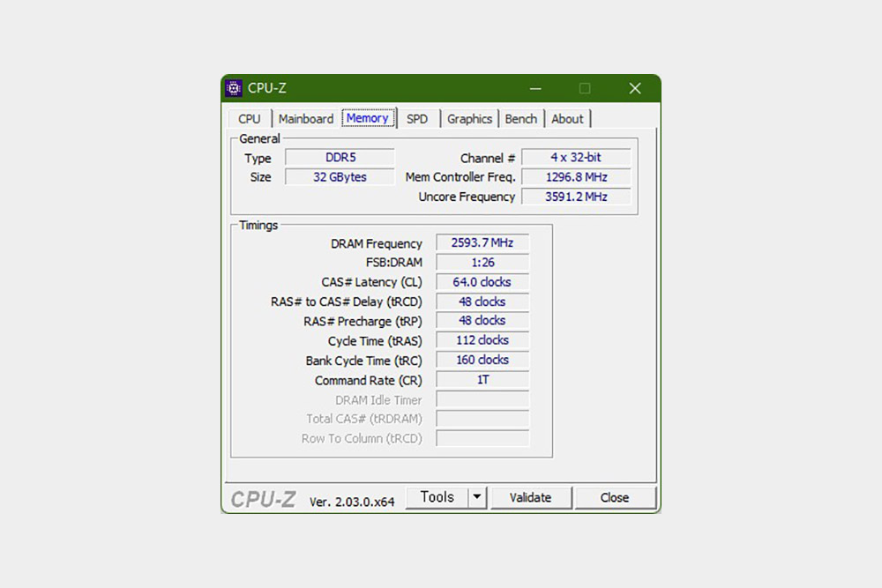The width and height of the screenshot is (882, 588).
Task: Click the empty Row To Column field
Action: [x=482, y=438]
